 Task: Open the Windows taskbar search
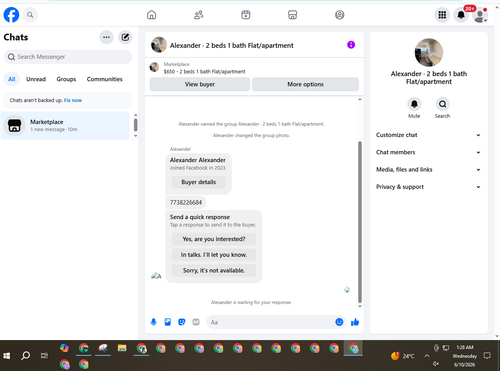[x=25, y=356]
